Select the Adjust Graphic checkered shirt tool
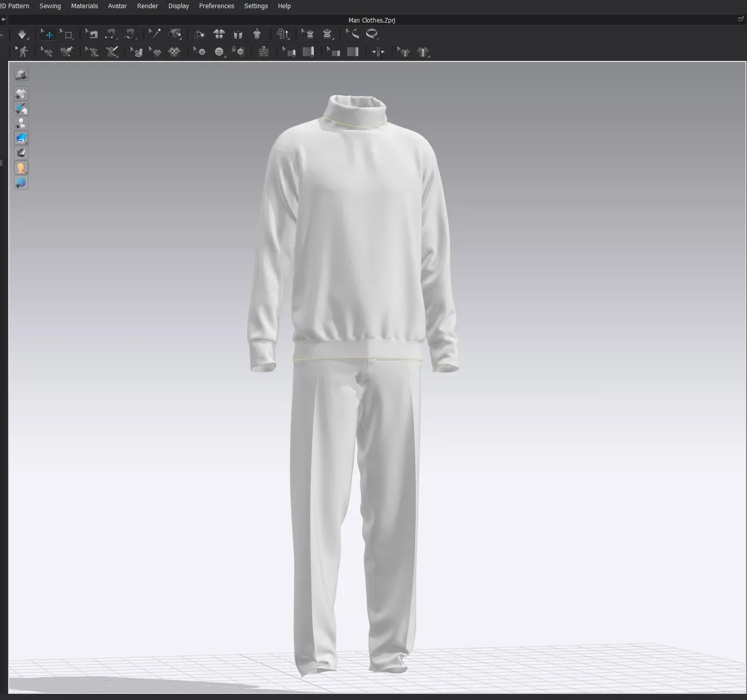 (x=155, y=52)
